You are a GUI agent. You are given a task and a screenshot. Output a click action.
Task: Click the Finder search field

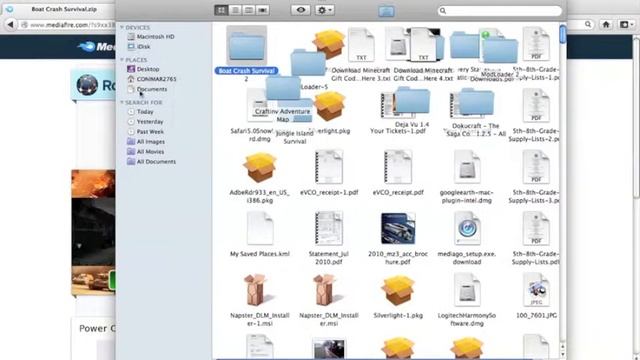coord(500,11)
